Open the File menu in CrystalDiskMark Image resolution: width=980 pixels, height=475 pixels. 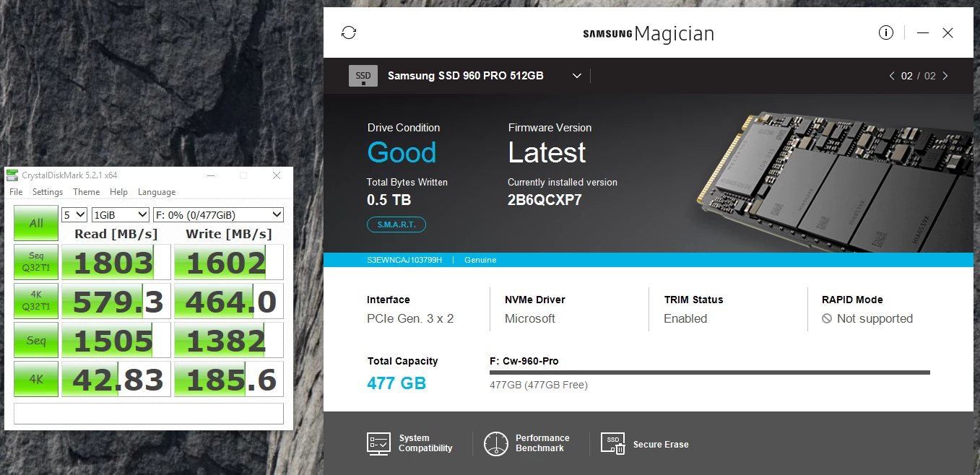pos(16,192)
